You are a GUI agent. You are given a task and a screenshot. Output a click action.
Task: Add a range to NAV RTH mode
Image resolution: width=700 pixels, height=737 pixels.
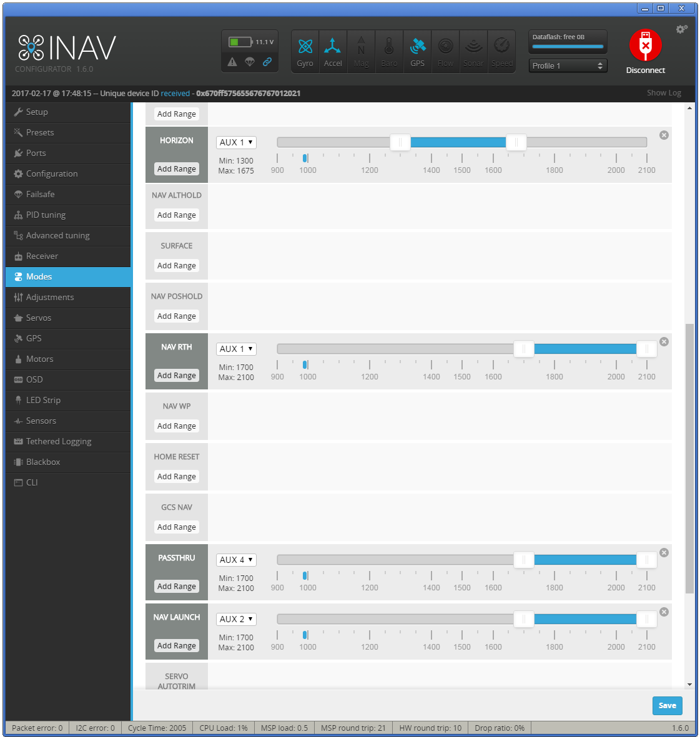(177, 376)
